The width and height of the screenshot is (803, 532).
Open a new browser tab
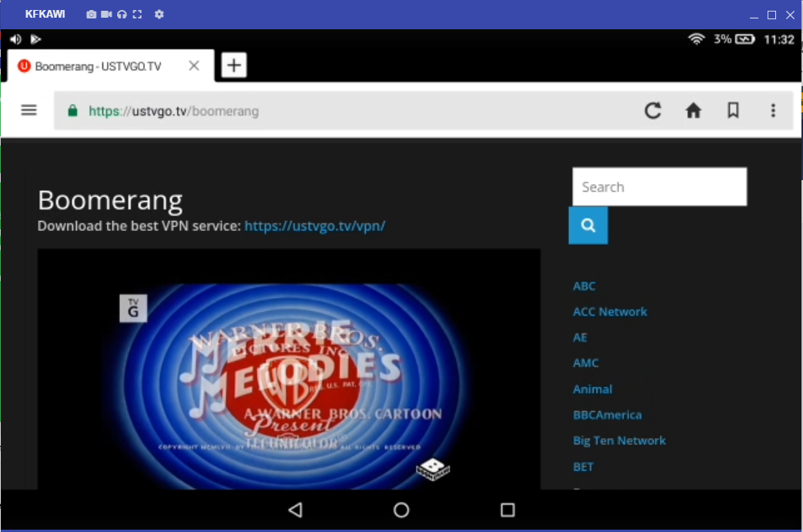tap(233, 65)
